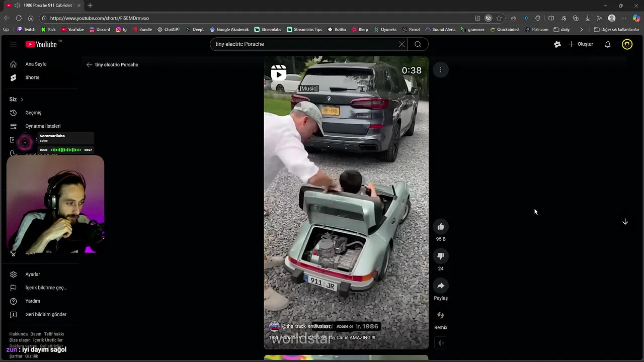Open the DeepL bookmark

(x=195, y=30)
